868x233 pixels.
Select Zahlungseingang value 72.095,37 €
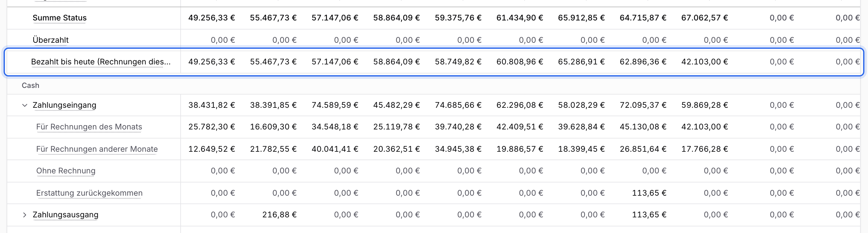coord(643,105)
